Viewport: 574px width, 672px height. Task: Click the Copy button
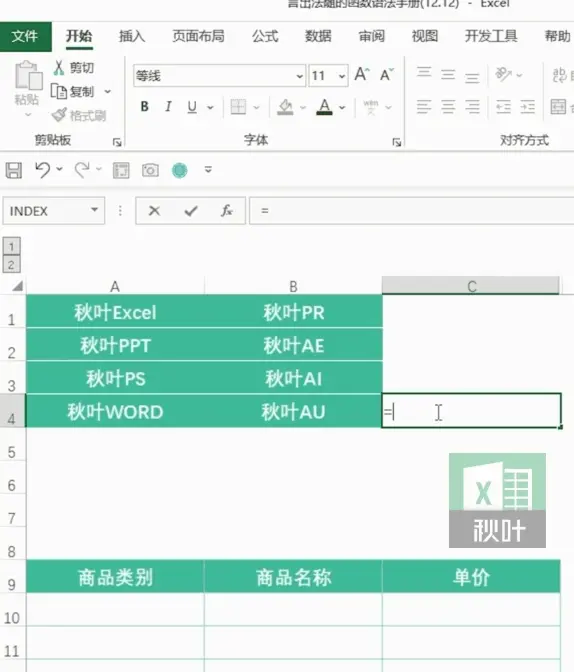[x=73, y=92]
